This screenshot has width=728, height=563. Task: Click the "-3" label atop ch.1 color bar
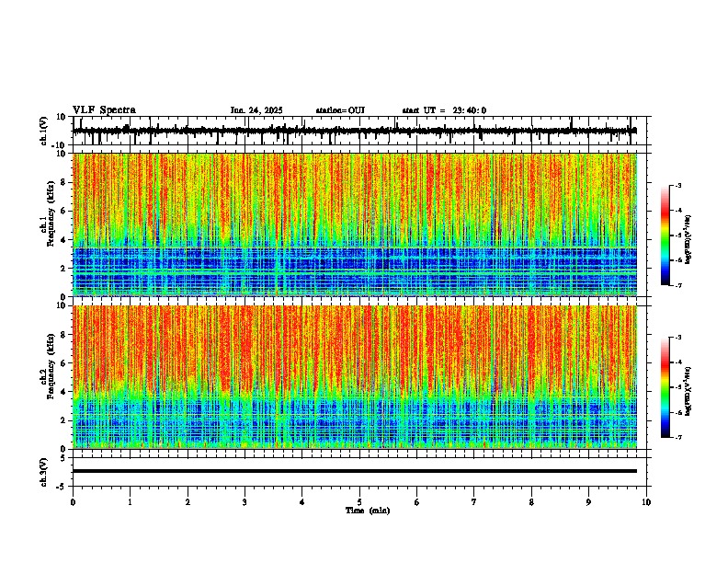678,185
